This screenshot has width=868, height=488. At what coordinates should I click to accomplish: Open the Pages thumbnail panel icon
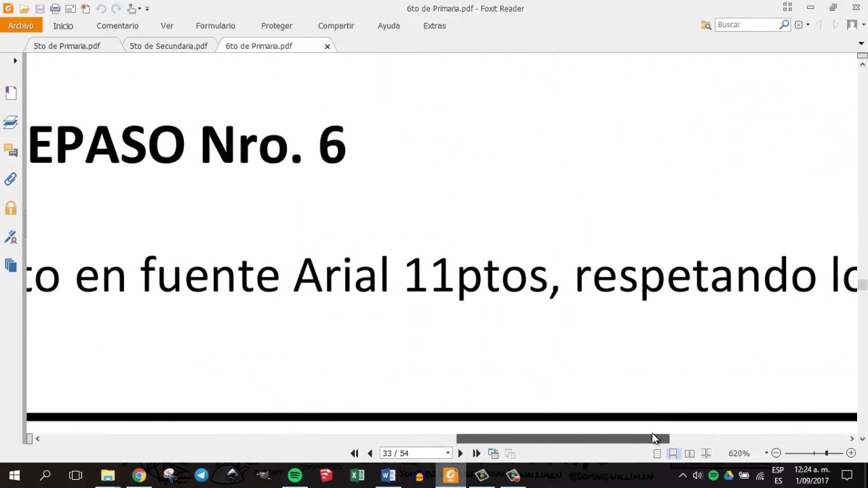click(11, 93)
